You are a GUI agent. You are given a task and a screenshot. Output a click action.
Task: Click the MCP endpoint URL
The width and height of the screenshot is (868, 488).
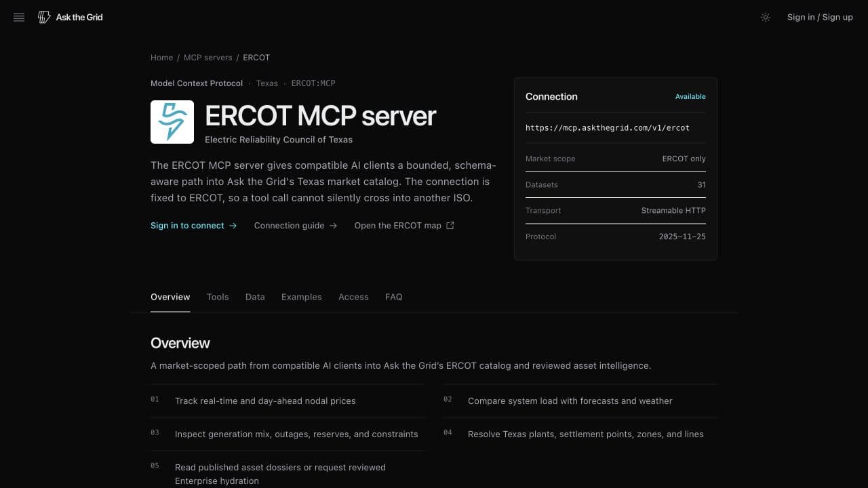(x=608, y=127)
